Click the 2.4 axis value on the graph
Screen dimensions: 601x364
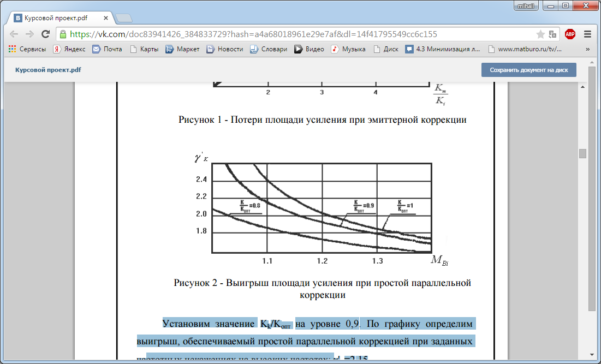[x=201, y=180]
